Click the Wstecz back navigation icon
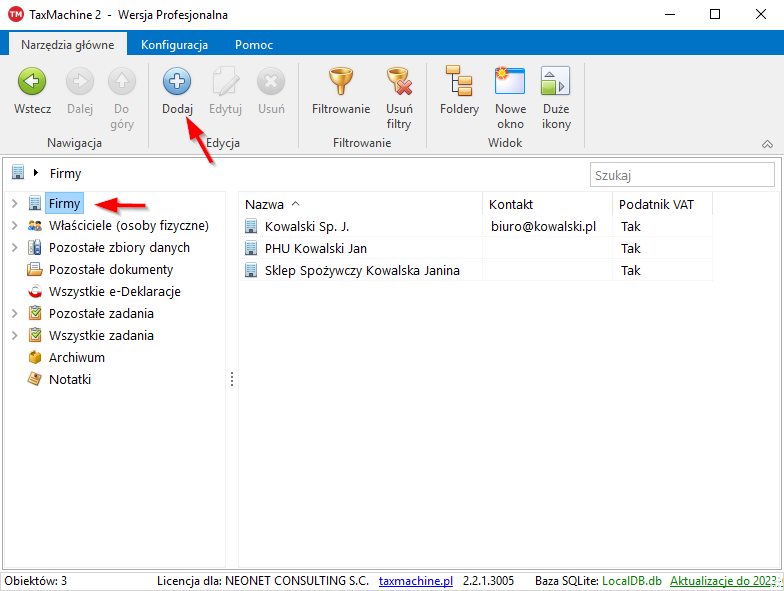 tap(32, 82)
